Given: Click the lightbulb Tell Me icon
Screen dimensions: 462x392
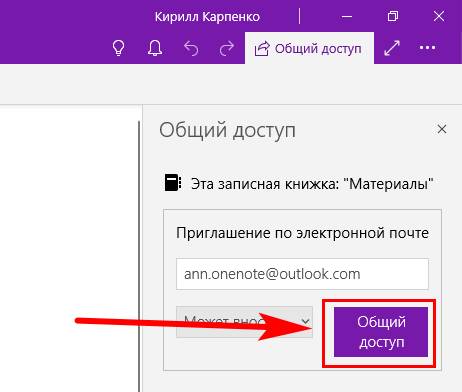Looking at the screenshot, I should click(118, 48).
